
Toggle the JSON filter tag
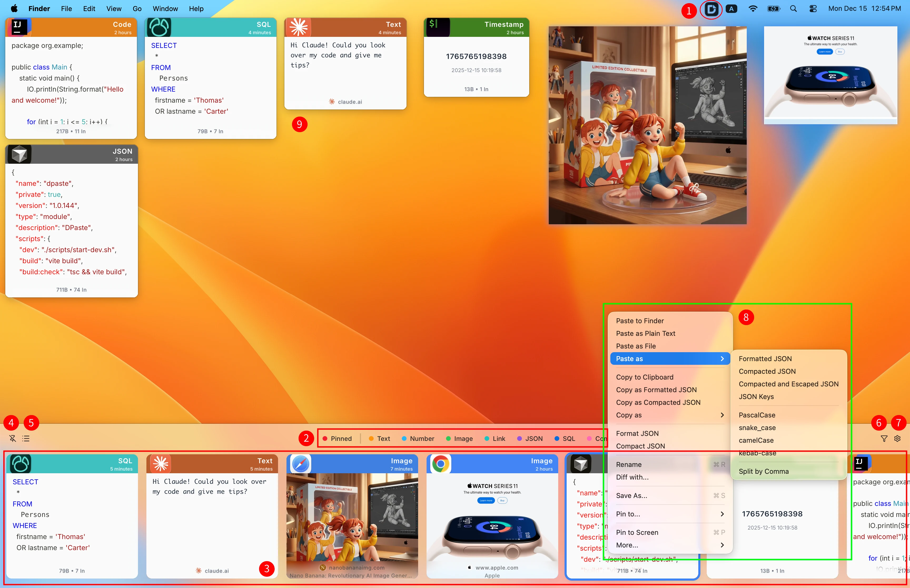click(x=533, y=438)
